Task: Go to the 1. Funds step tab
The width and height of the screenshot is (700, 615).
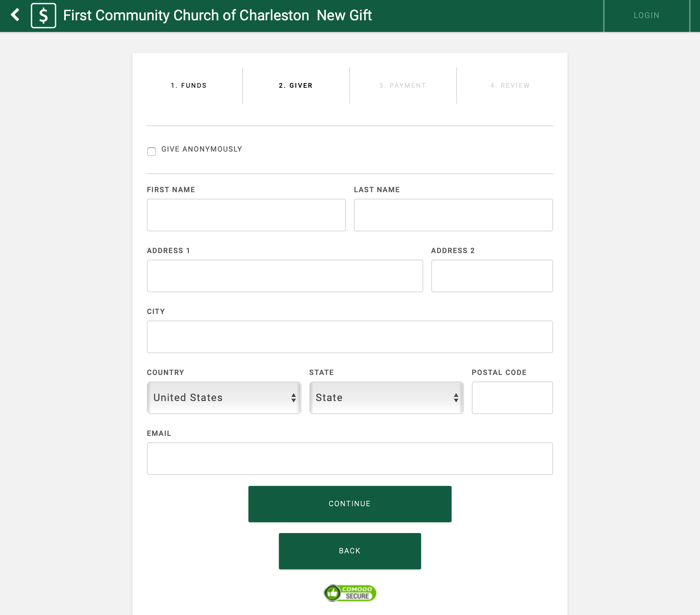Action: (x=189, y=86)
